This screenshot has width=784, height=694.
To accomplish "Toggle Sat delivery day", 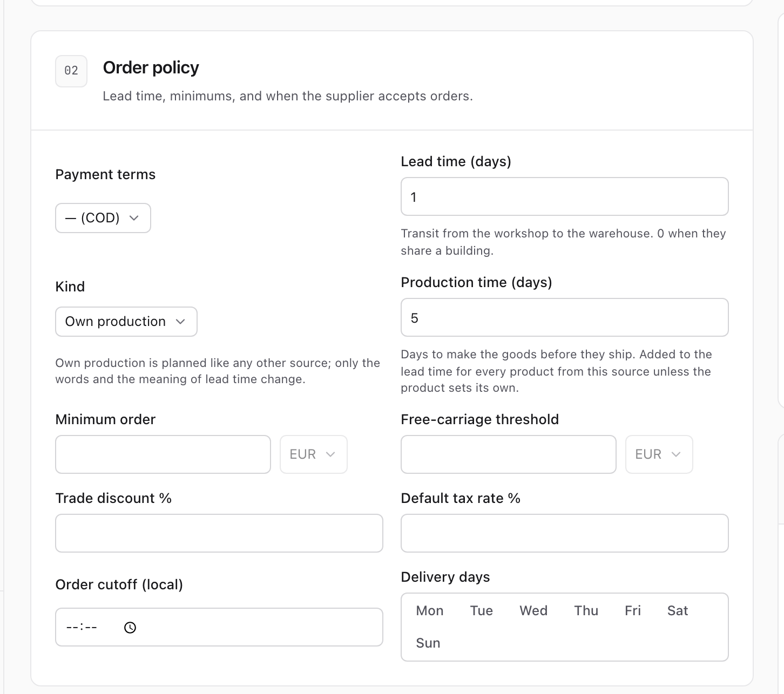I will [678, 610].
